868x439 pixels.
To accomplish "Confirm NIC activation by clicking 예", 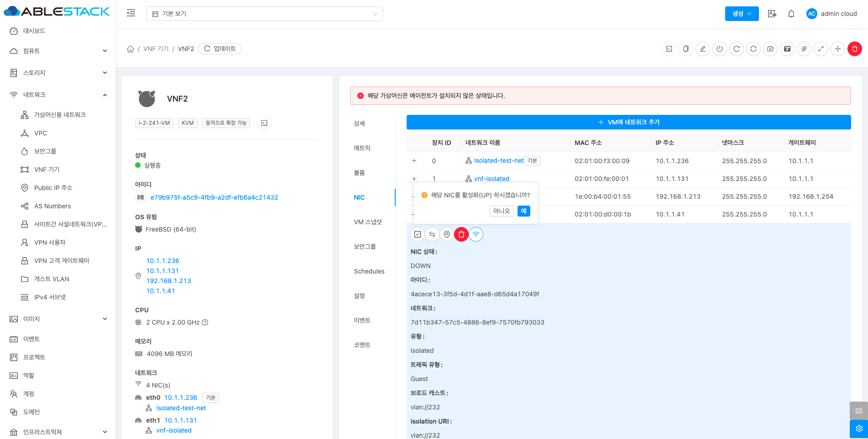I will [x=523, y=211].
